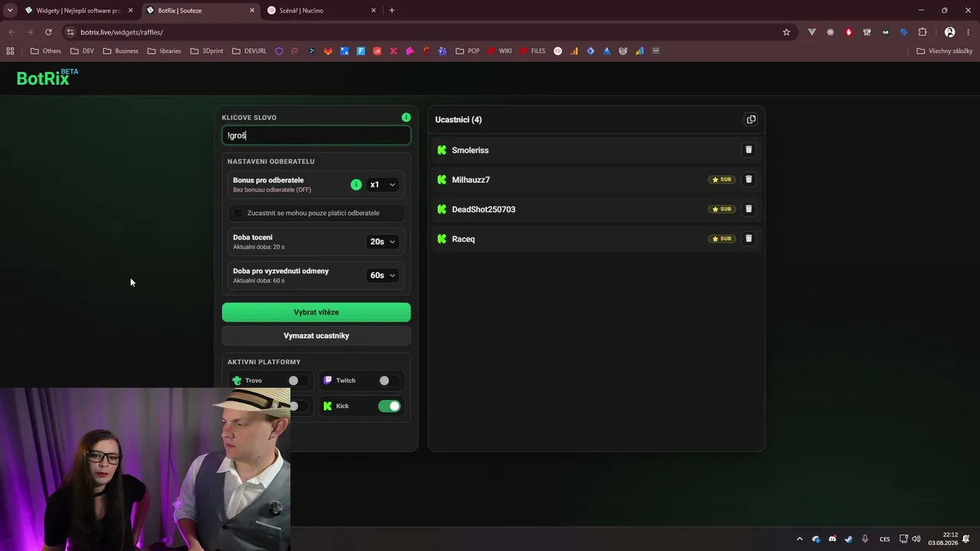Remove Milhauzz7 using the trash icon
Viewport: 980px width, 551px height.
click(x=749, y=179)
